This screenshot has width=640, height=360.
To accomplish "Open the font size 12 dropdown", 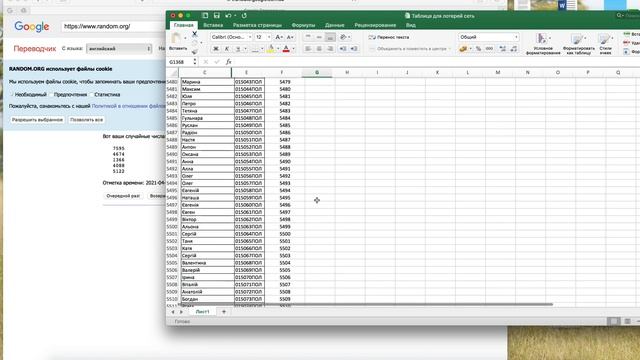I will click(269, 37).
